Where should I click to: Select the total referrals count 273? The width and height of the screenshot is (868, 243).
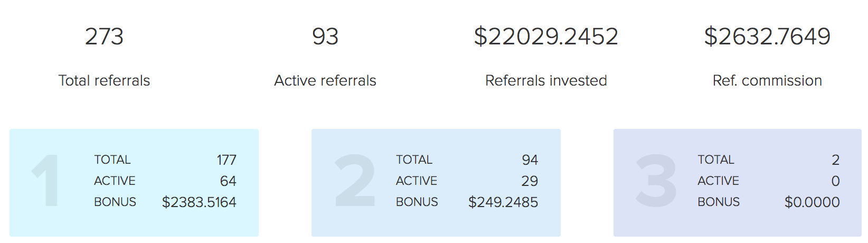tap(104, 36)
